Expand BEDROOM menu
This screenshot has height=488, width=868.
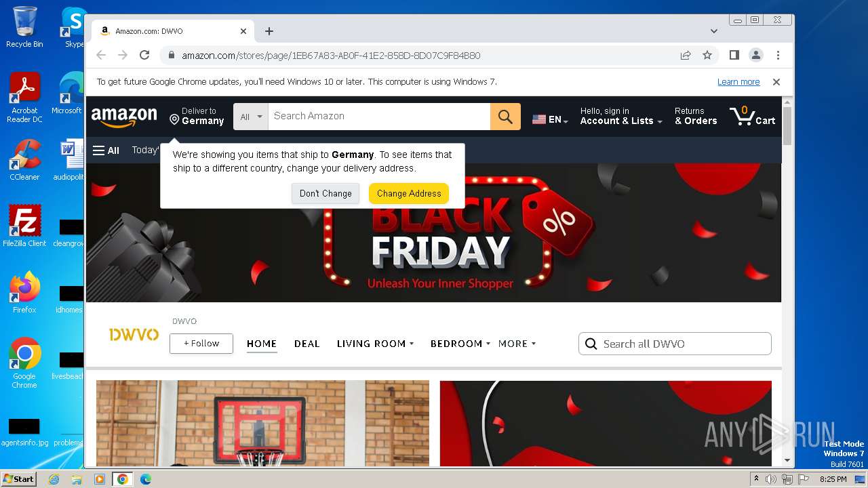pyautogui.click(x=460, y=344)
